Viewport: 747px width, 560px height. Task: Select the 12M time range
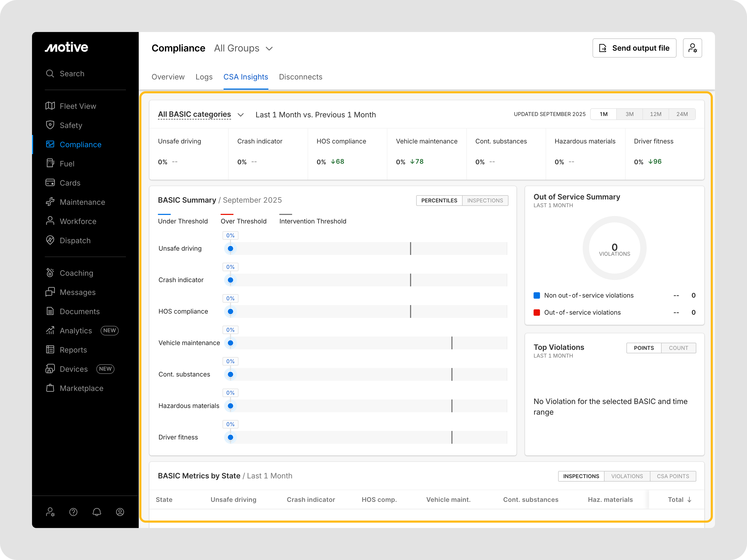click(x=655, y=114)
